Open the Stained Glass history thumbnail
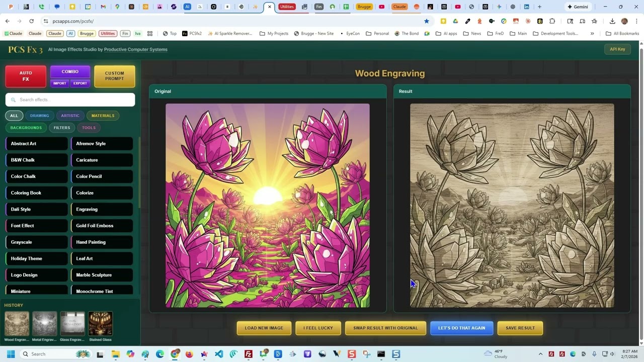The image size is (644, 362). point(100,324)
